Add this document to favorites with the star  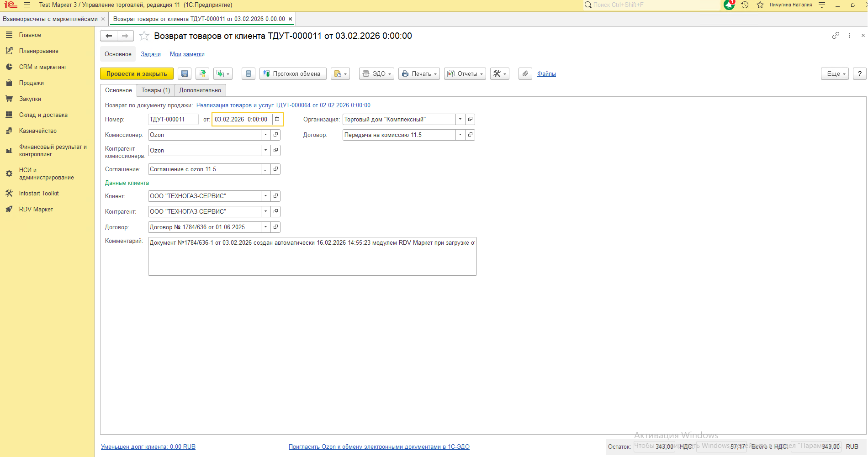144,36
